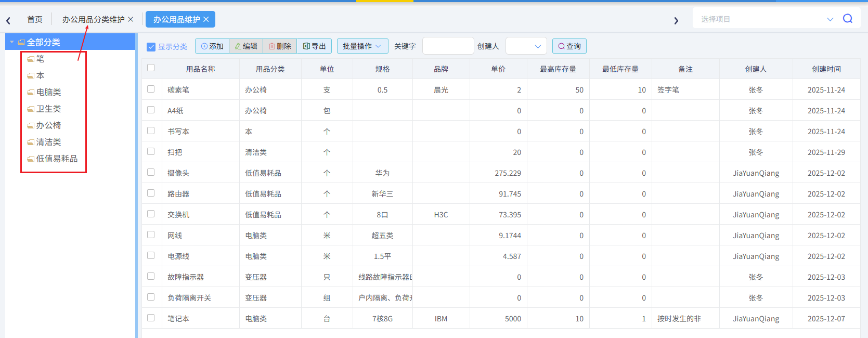
Task: Click the folder icon beside 卫生类
Action: 31,109
